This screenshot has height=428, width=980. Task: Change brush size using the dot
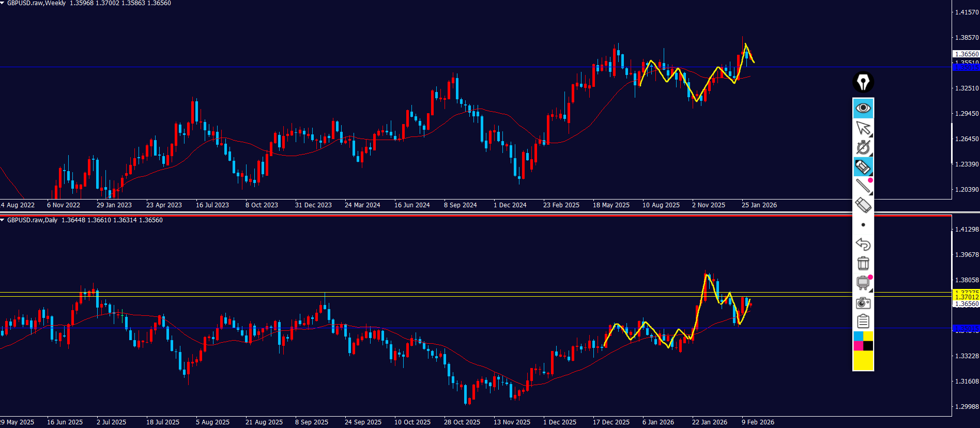[863, 225]
